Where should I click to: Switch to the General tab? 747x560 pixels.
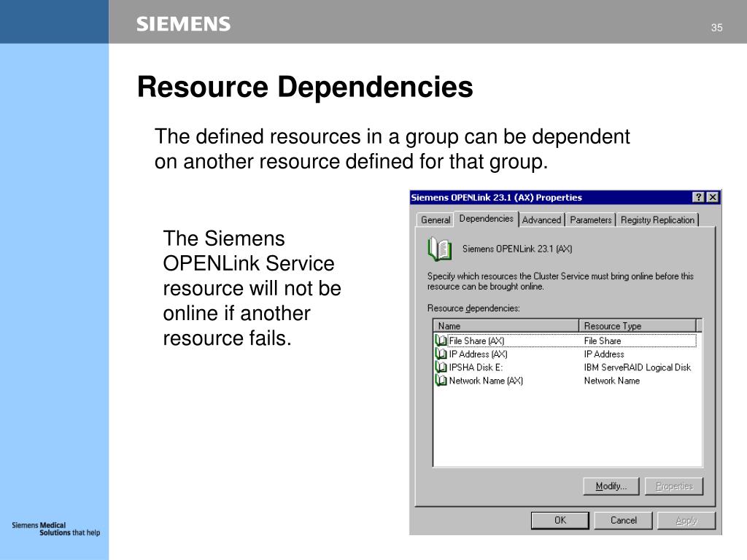[x=436, y=220]
